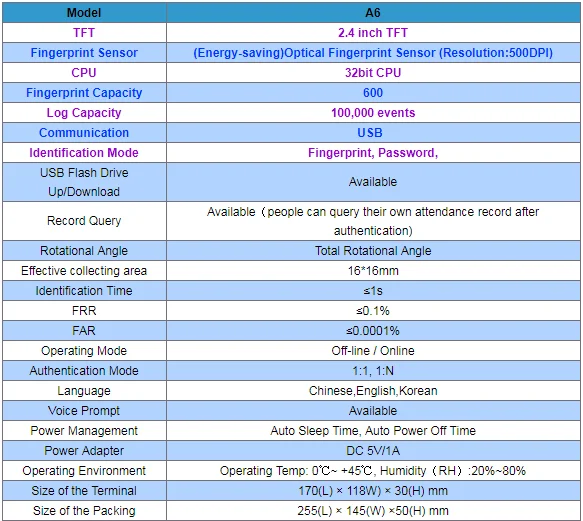This screenshot has width=583, height=521.
Task: Click the '1:1, 1:N' value
Action: click(x=373, y=371)
